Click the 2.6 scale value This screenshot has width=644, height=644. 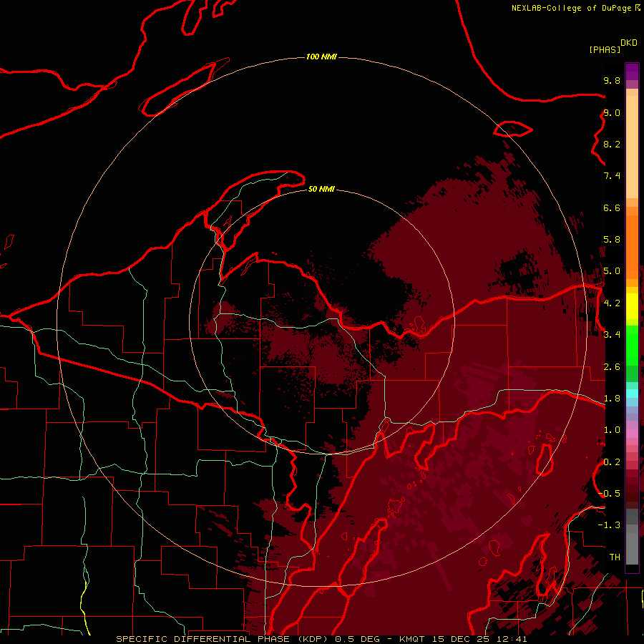pyautogui.click(x=612, y=367)
